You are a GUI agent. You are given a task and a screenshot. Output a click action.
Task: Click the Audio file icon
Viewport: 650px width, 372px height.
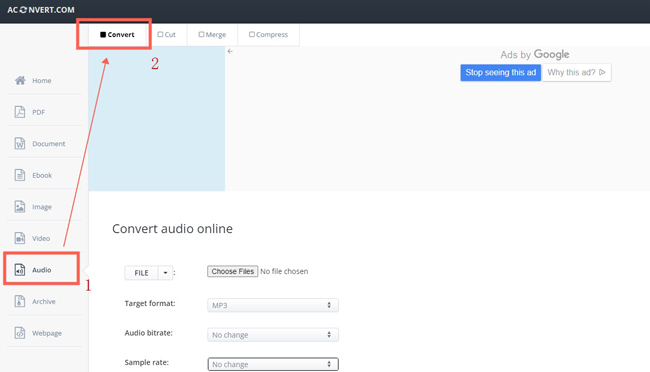point(19,270)
